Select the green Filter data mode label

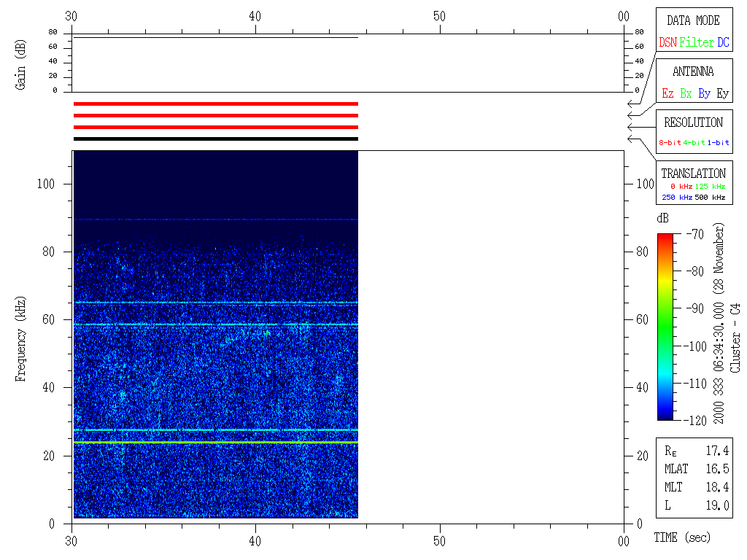click(697, 42)
